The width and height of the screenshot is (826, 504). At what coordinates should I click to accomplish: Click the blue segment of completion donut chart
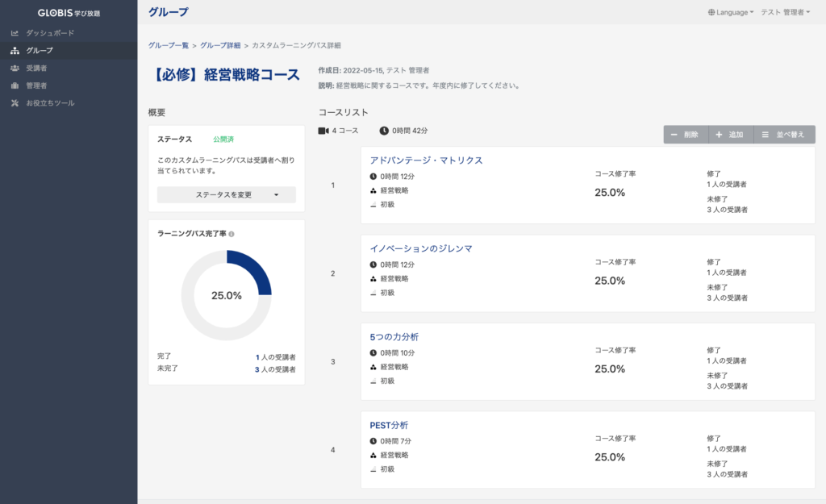[254, 270]
